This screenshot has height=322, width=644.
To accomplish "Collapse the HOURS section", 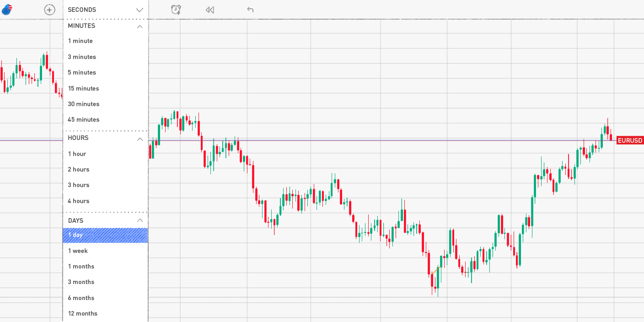I will pos(140,139).
